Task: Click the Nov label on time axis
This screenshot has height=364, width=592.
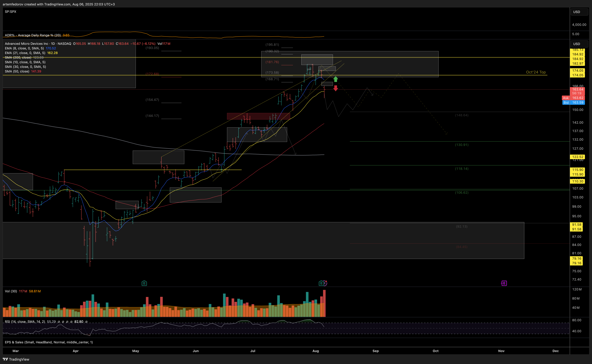Action: tap(501, 351)
